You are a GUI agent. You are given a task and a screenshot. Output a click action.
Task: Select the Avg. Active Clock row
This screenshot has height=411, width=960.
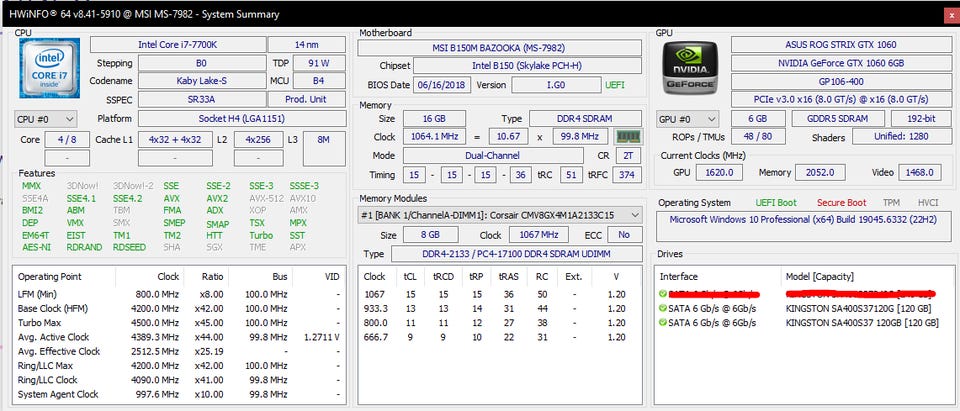pyautogui.click(x=179, y=337)
